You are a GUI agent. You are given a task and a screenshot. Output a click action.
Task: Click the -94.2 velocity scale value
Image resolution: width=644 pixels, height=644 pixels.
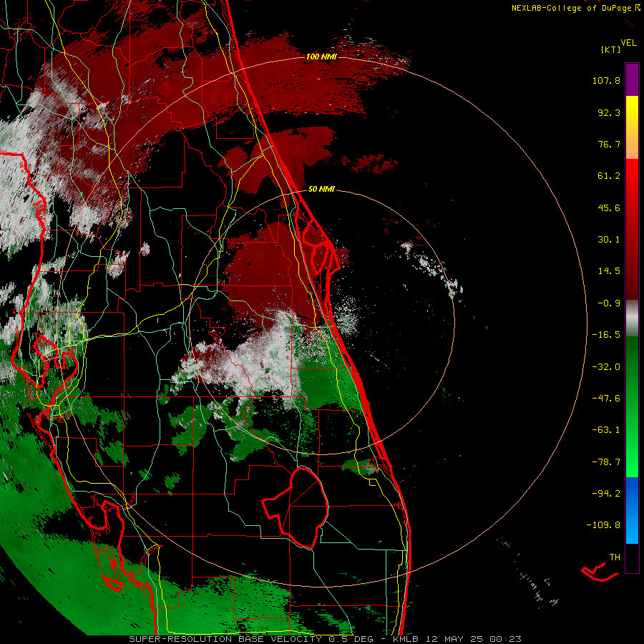click(606, 494)
